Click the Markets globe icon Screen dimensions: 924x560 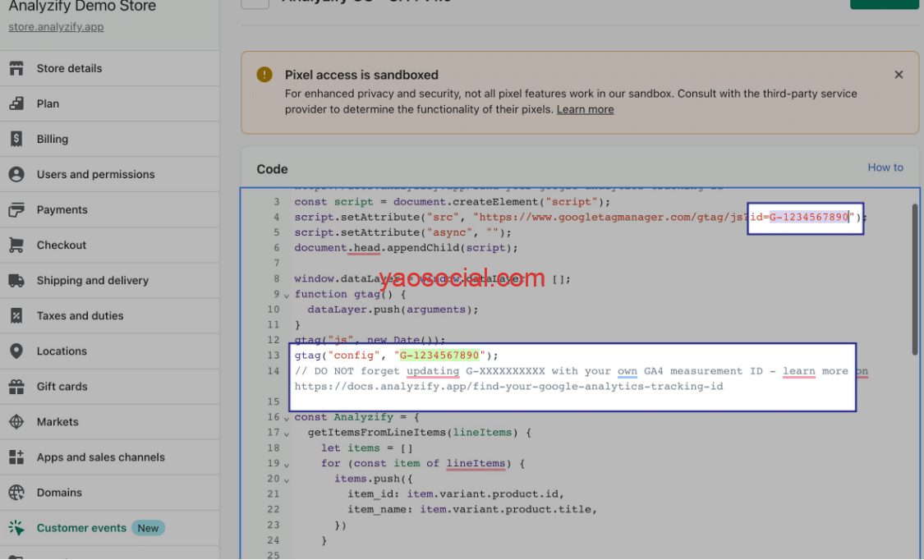pos(16,422)
